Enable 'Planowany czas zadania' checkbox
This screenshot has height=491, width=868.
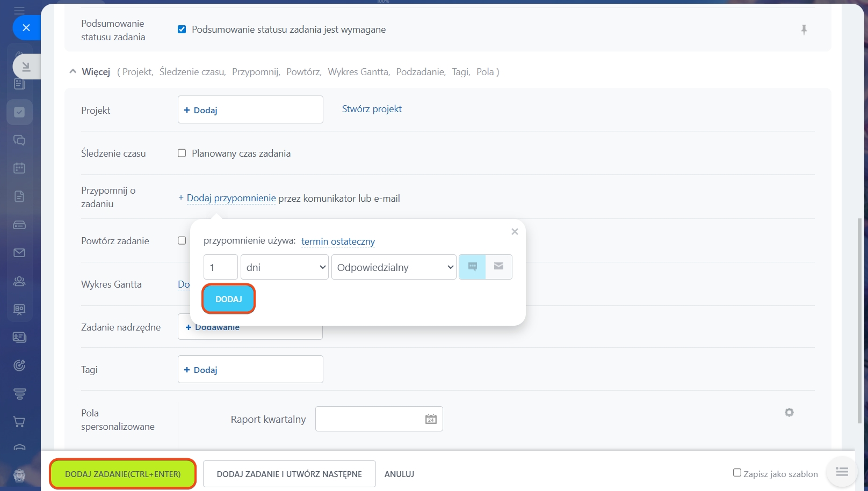[182, 153]
